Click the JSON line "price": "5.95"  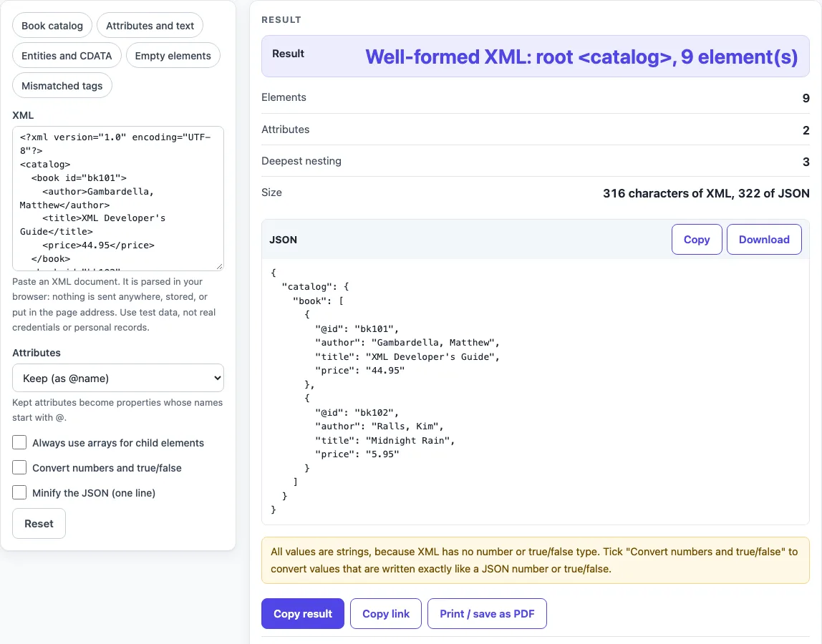357,454
